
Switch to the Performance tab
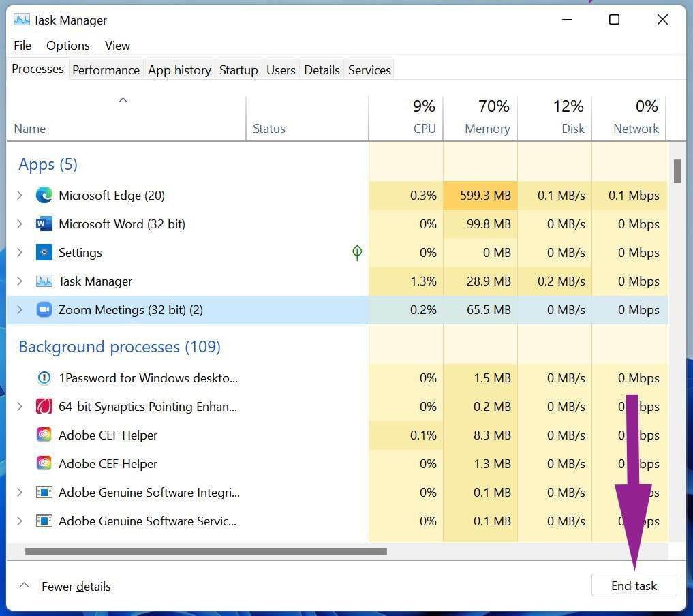coord(106,70)
